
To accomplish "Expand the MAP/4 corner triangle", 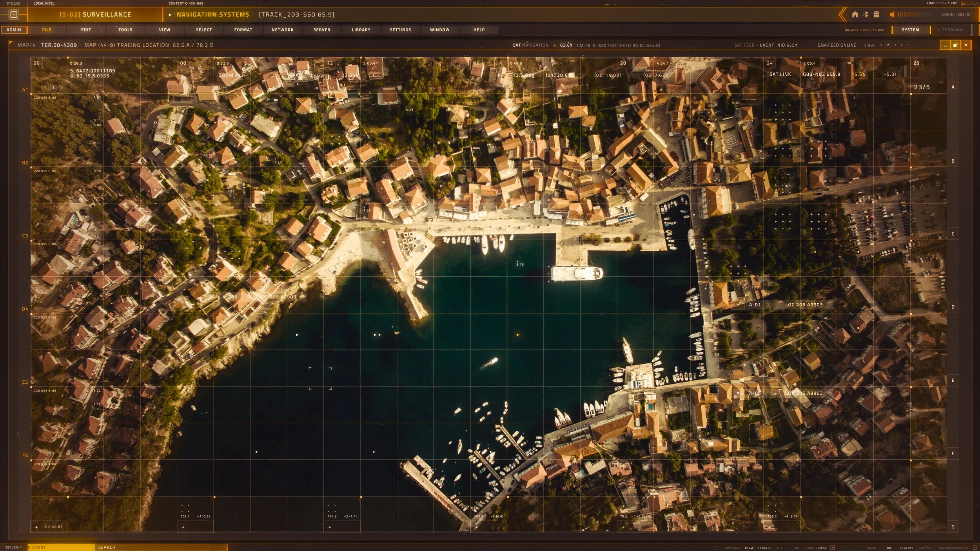I will (11, 43).
